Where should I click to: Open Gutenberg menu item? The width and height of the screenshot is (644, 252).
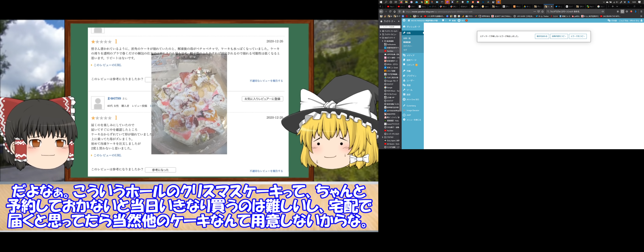coord(412,106)
